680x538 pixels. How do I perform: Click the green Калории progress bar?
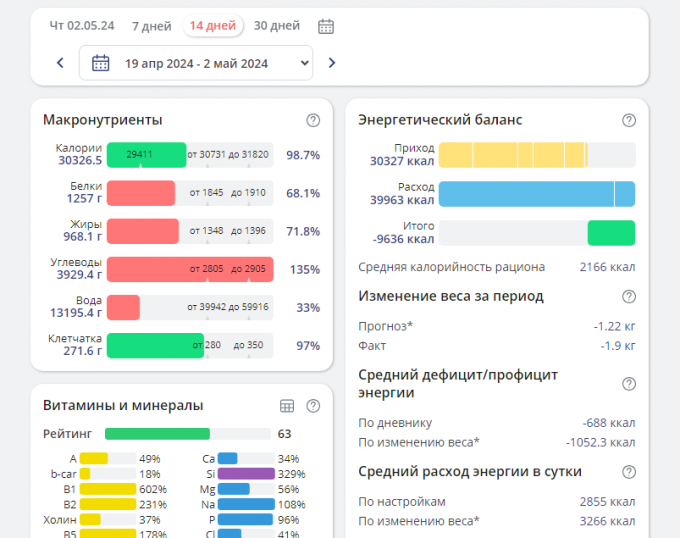click(x=146, y=155)
